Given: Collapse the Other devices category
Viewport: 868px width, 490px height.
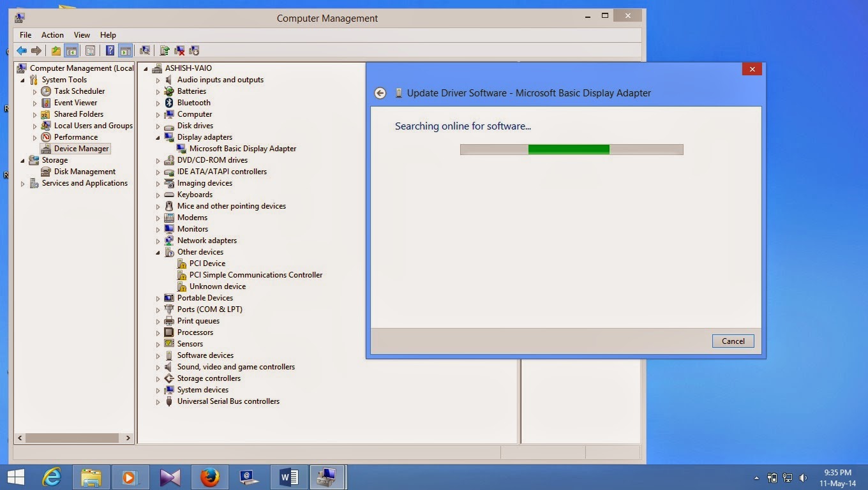Looking at the screenshot, I should point(158,252).
